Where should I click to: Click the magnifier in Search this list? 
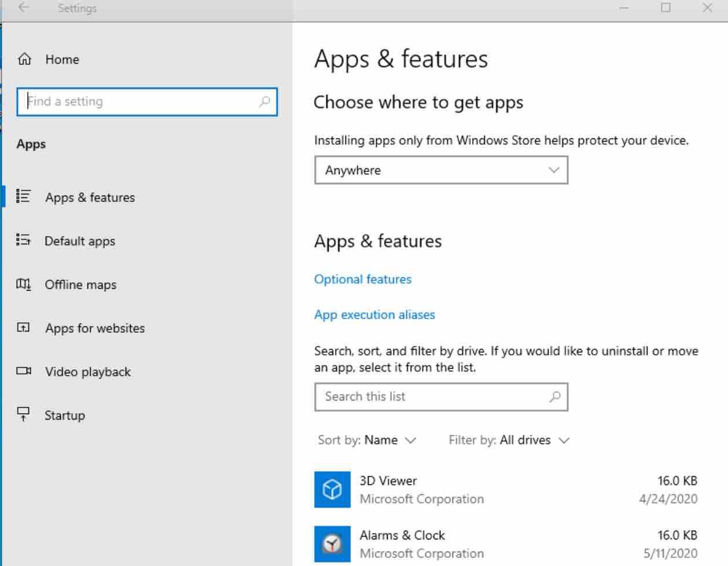(x=554, y=396)
